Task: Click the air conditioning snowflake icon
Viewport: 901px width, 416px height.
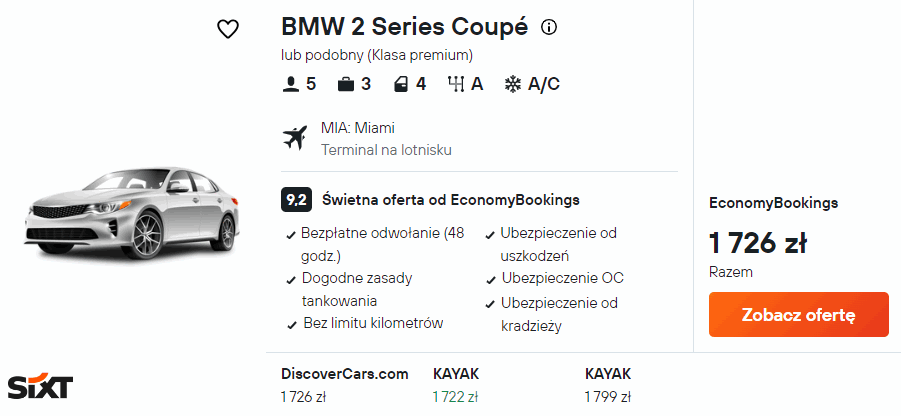Action: pyautogui.click(x=513, y=84)
